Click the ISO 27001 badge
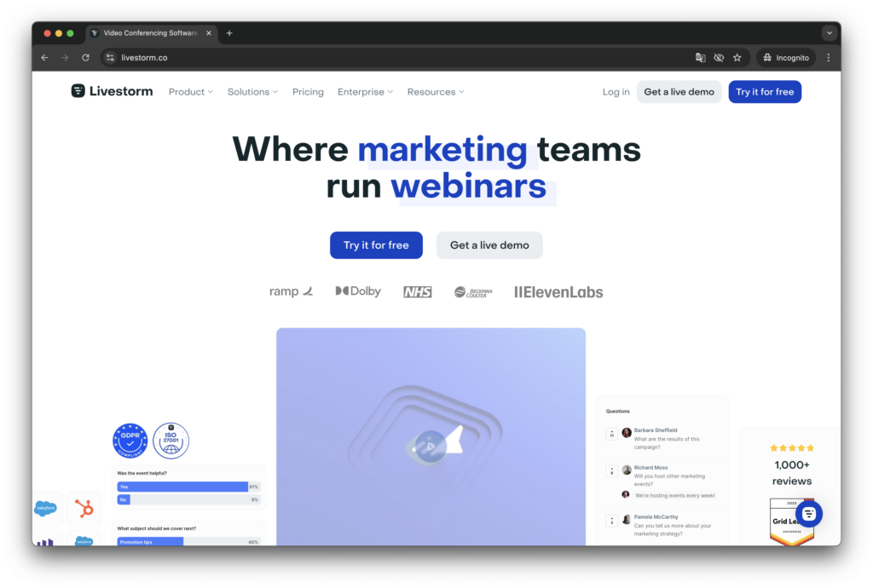 coord(171,441)
